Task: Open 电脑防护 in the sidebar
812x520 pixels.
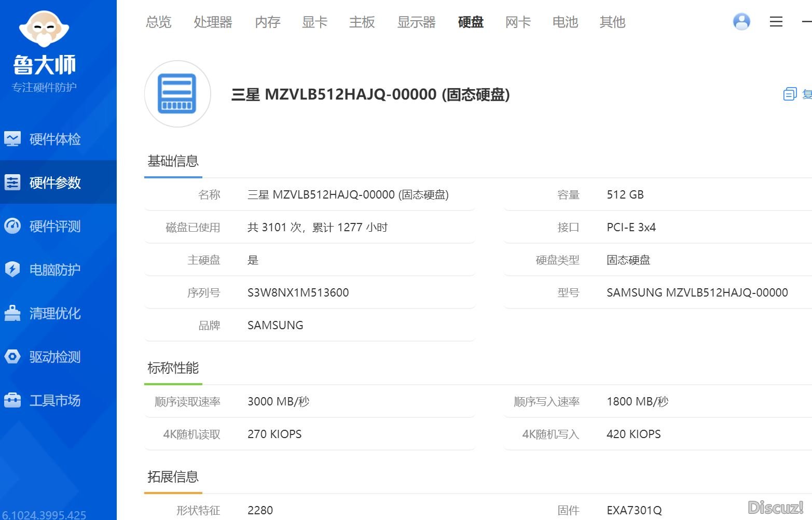Action: tap(58, 270)
